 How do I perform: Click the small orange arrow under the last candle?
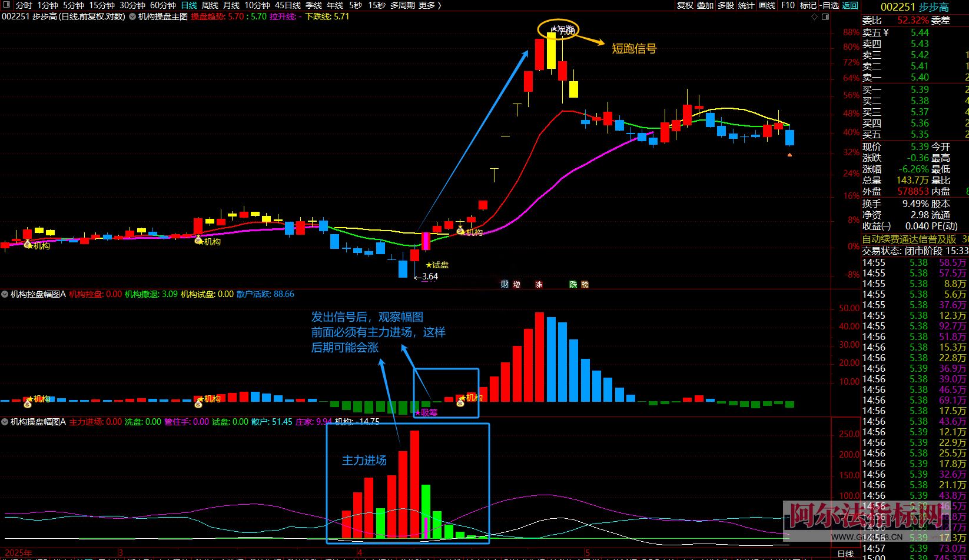pos(789,155)
